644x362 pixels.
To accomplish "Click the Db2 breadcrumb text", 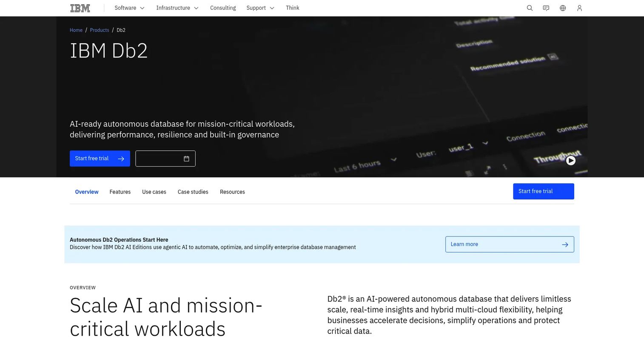I will pyautogui.click(x=121, y=30).
